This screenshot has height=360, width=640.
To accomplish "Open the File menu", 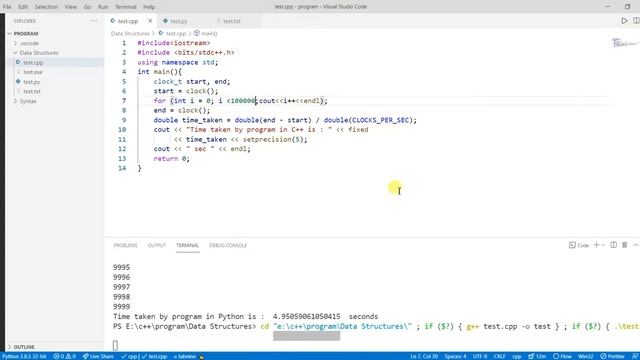I will pyautogui.click(x=7, y=7).
